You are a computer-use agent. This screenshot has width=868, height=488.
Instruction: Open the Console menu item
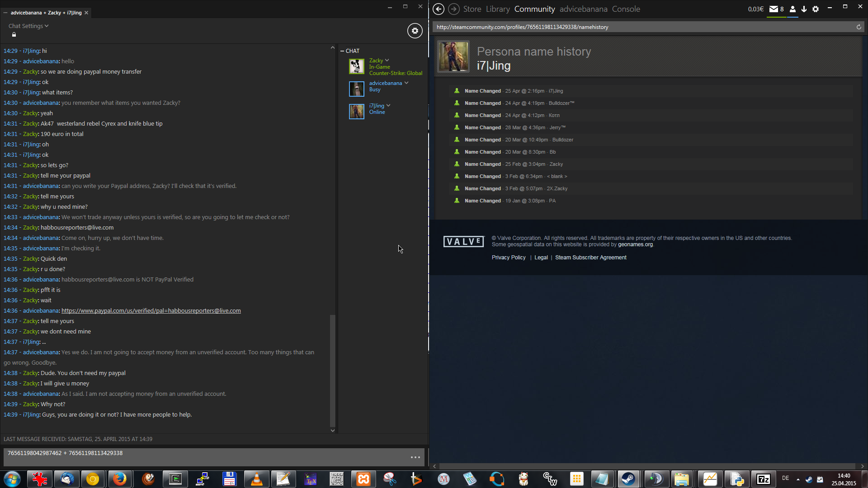click(626, 9)
